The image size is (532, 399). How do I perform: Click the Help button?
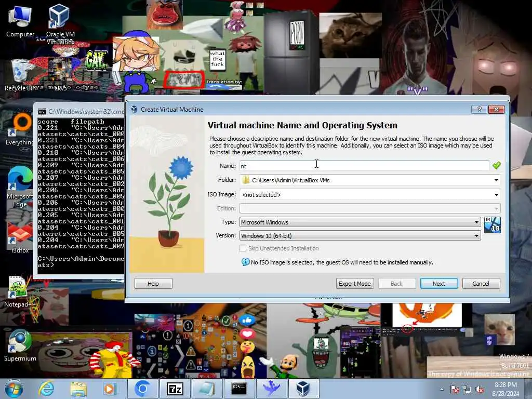(x=153, y=284)
